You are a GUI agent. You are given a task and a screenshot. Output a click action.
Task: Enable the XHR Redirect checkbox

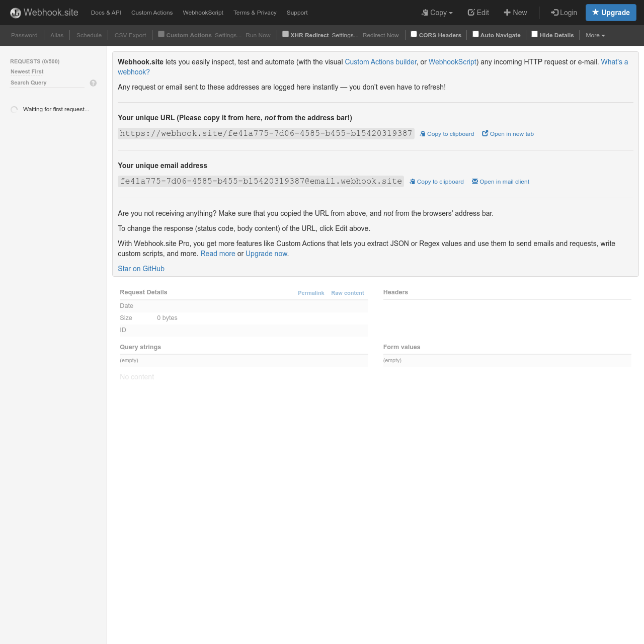click(285, 34)
